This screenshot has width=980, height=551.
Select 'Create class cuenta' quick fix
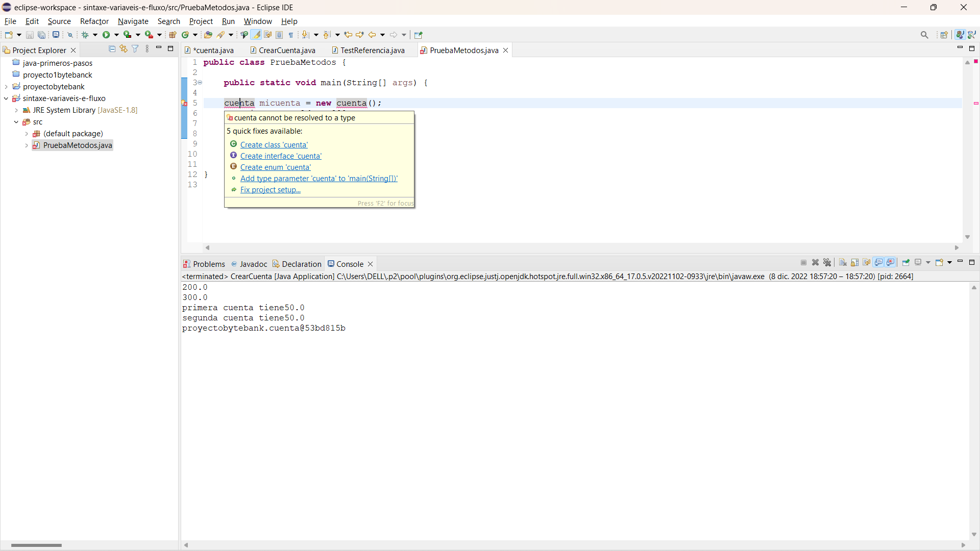[x=275, y=144]
